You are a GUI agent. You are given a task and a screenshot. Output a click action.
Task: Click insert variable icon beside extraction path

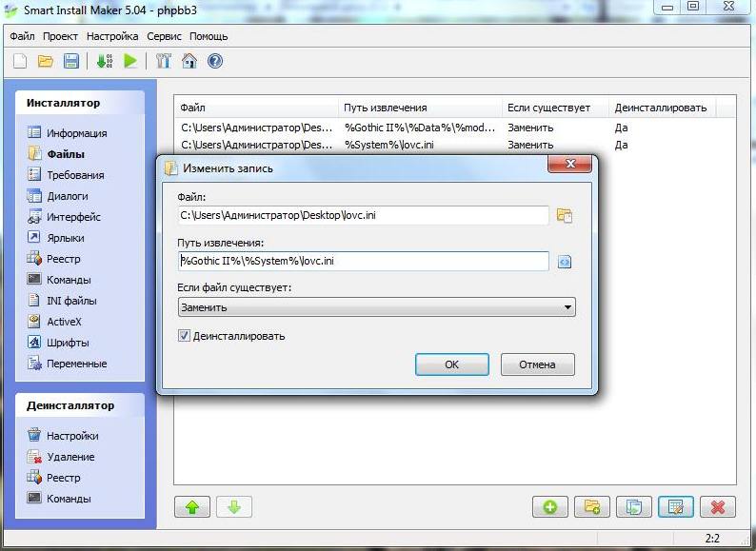click(564, 262)
